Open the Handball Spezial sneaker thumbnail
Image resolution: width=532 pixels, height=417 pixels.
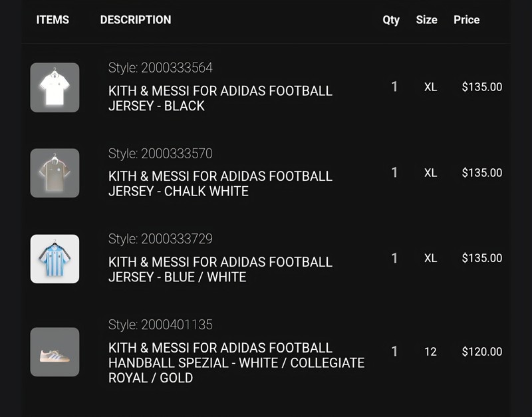(55, 352)
